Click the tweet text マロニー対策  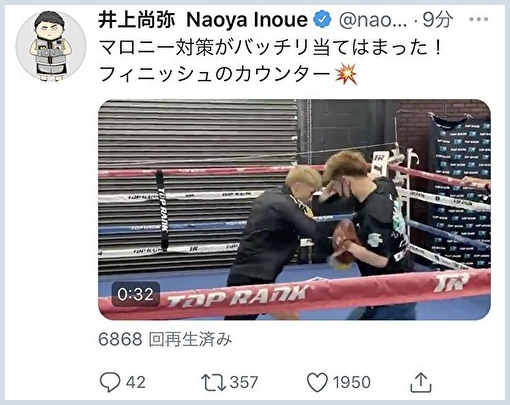[x=156, y=48]
